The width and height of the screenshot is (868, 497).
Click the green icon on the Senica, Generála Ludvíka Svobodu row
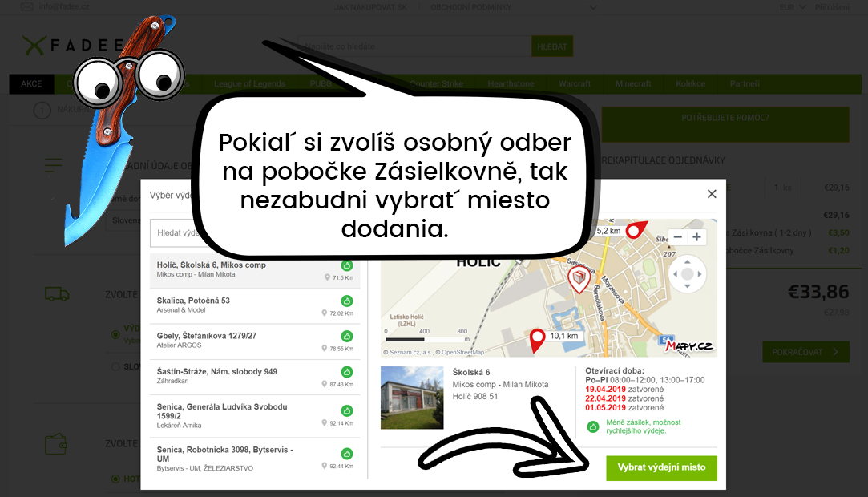point(347,410)
